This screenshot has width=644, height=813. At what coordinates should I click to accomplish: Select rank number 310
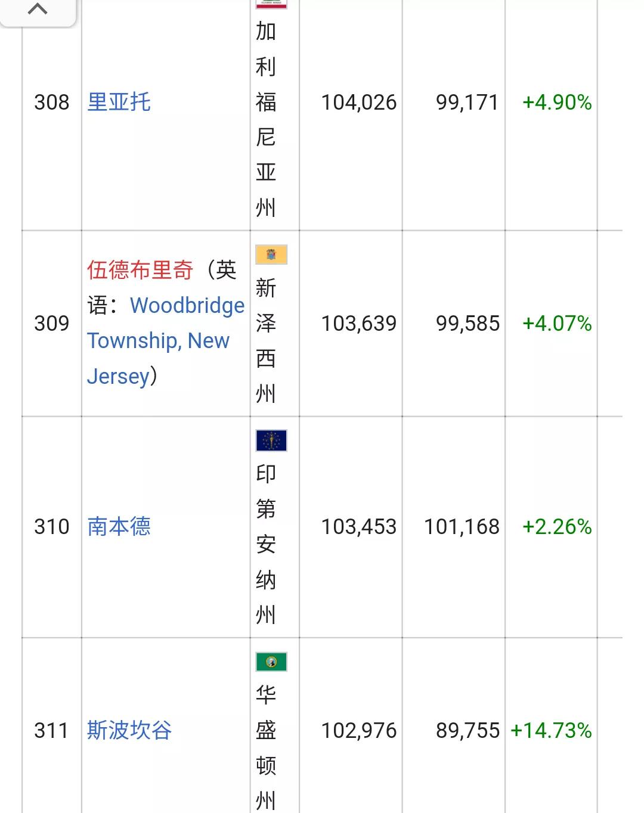pyautogui.click(x=52, y=527)
